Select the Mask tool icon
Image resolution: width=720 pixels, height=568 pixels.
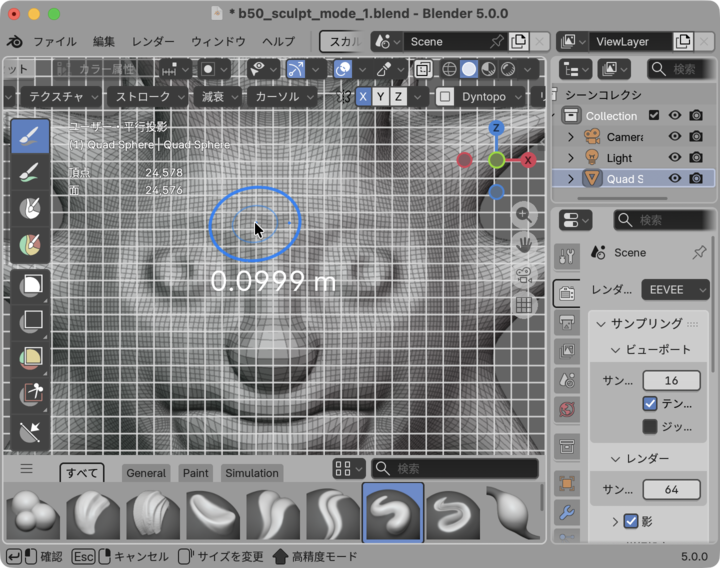pos(30,208)
